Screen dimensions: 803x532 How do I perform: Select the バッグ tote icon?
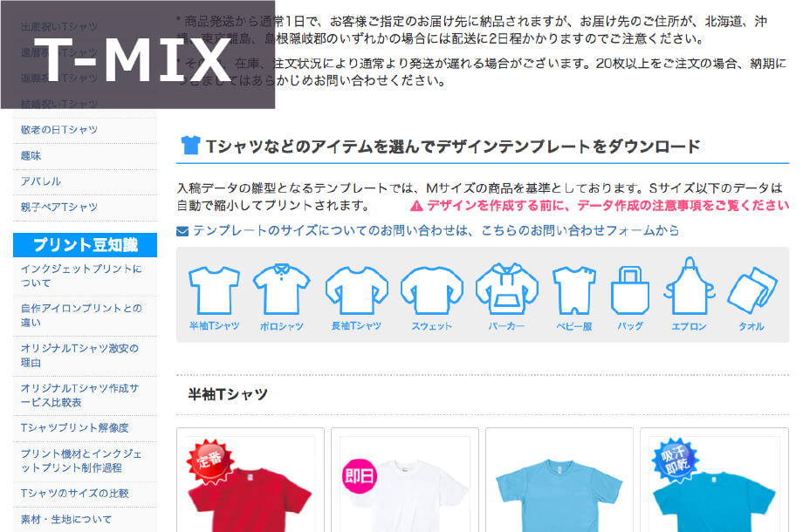tap(630, 298)
